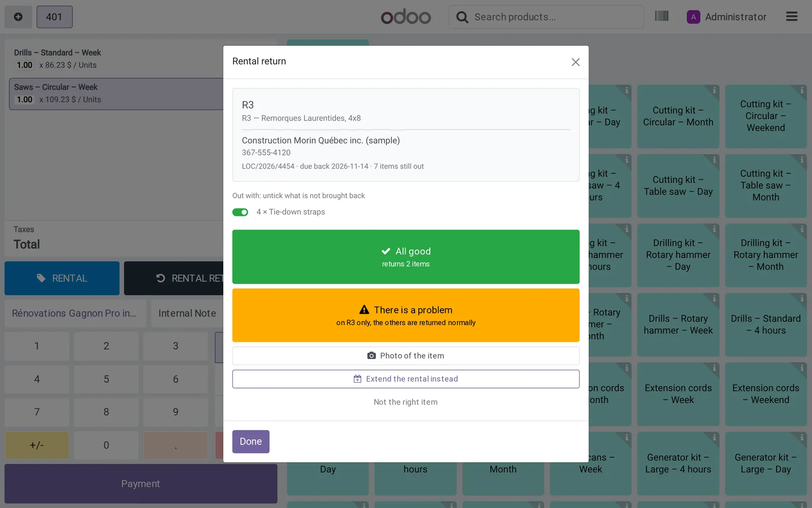The height and width of the screenshot is (508, 812).
Task: Tap the +/- numpad key
Action: coord(37,446)
